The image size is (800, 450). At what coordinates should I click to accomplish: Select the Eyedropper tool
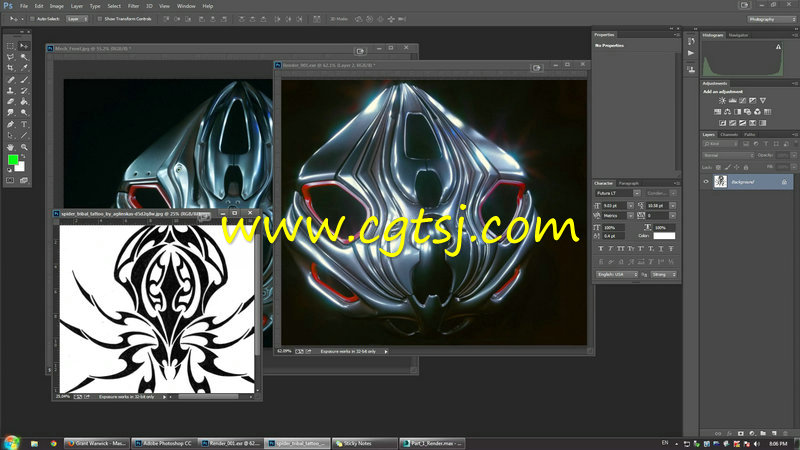click(24, 68)
